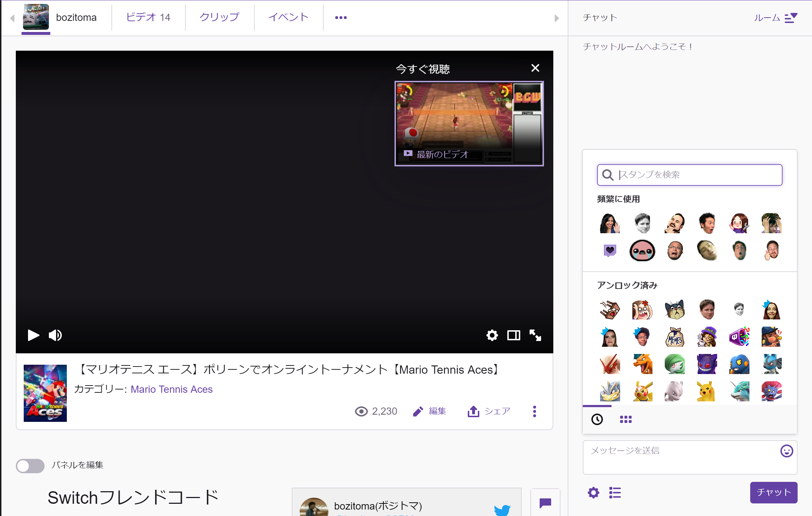
Task: Switch to the ビデオ 14 tab
Action: [148, 17]
